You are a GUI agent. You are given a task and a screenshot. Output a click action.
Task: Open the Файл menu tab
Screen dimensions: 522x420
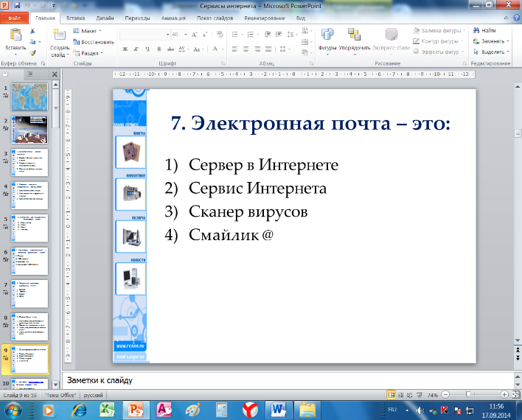click(x=14, y=18)
